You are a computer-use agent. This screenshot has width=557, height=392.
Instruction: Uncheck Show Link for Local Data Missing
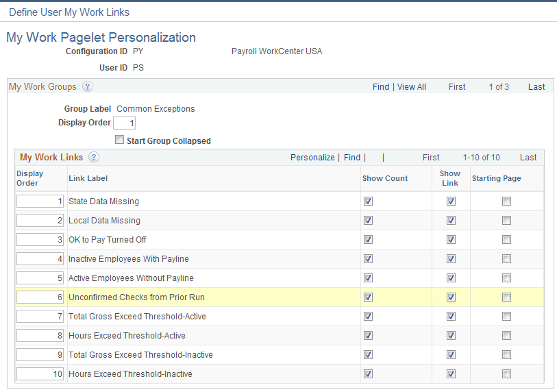[451, 221]
